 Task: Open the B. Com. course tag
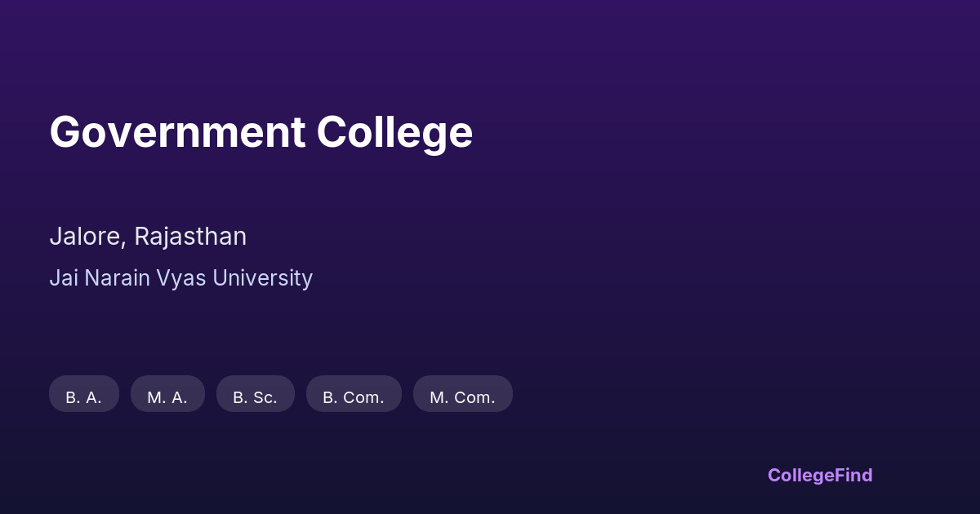pos(354,394)
